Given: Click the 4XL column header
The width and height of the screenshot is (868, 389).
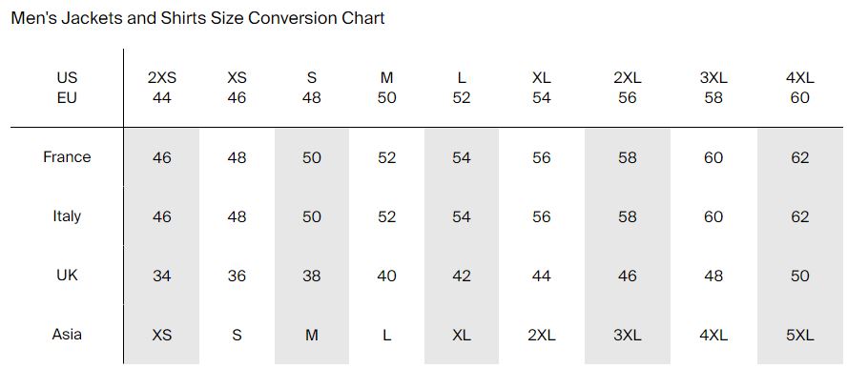Looking at the screenshot, I should click(799, 78).
